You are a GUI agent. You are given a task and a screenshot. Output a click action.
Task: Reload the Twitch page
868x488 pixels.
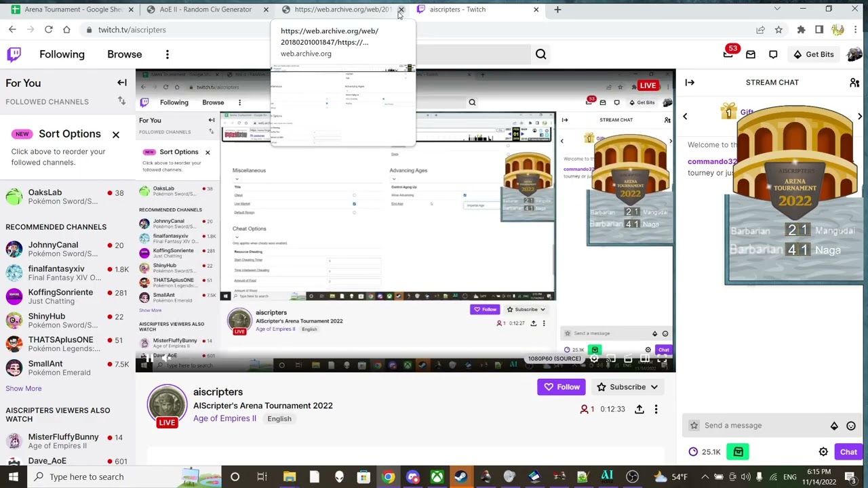(48, 30)
